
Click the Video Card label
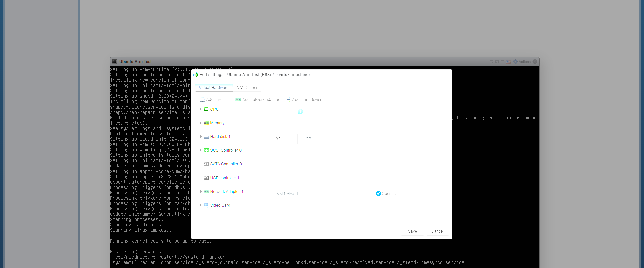click(x=220, y=205)
